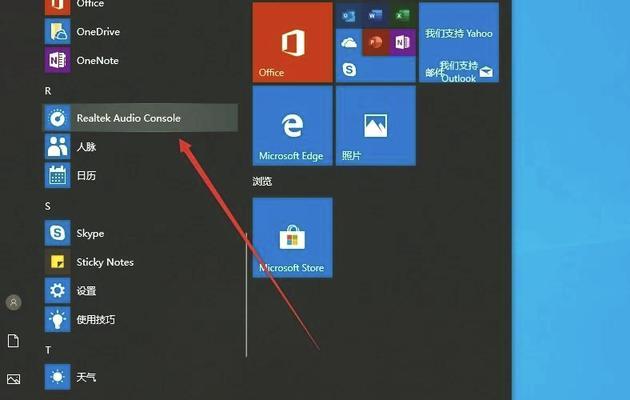Launch Skype from the app list icon
Viewport: 630px width, 400px height.
tap(57, 233)
